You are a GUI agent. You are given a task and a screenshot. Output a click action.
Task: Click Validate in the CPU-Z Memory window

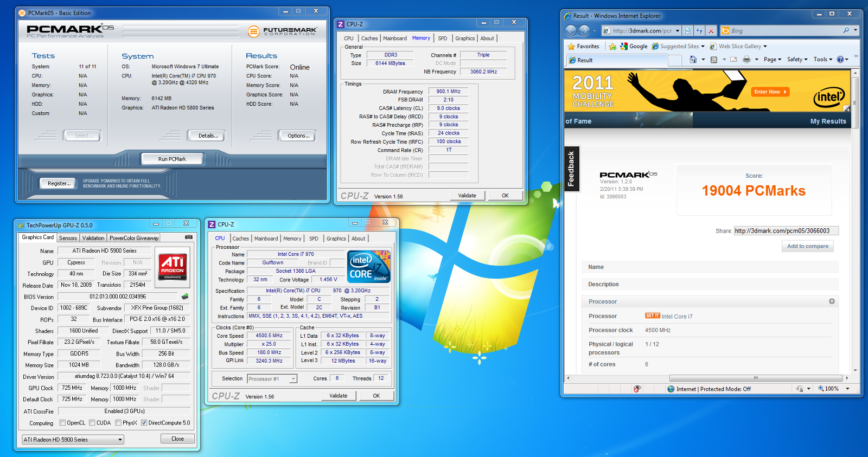(467, 196)
